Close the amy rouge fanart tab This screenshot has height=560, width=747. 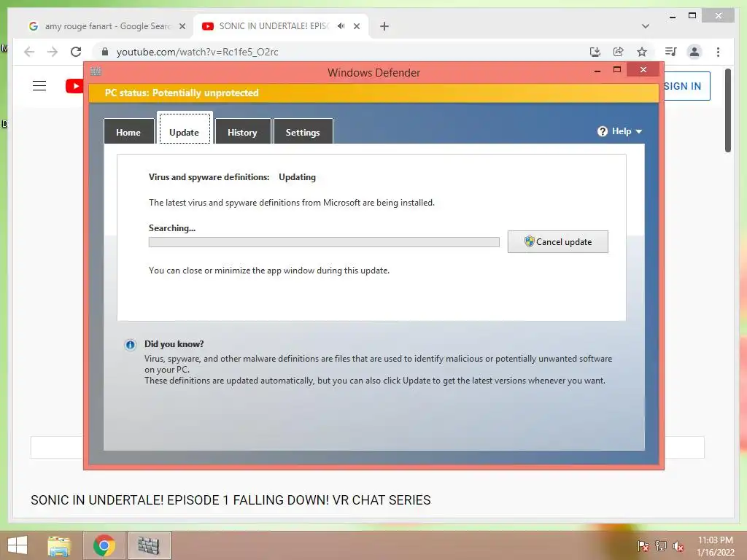182,26
